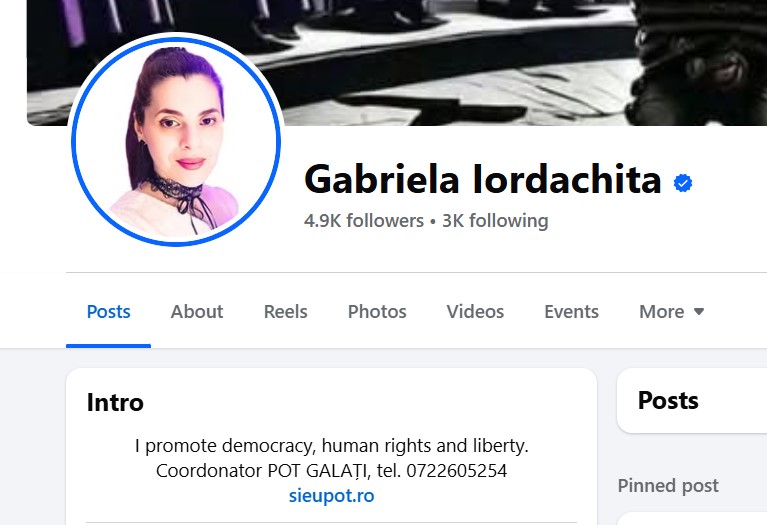This screenshot has height=525, width=767.
Task: Click the Intro section heading
Action: (115, 403)
